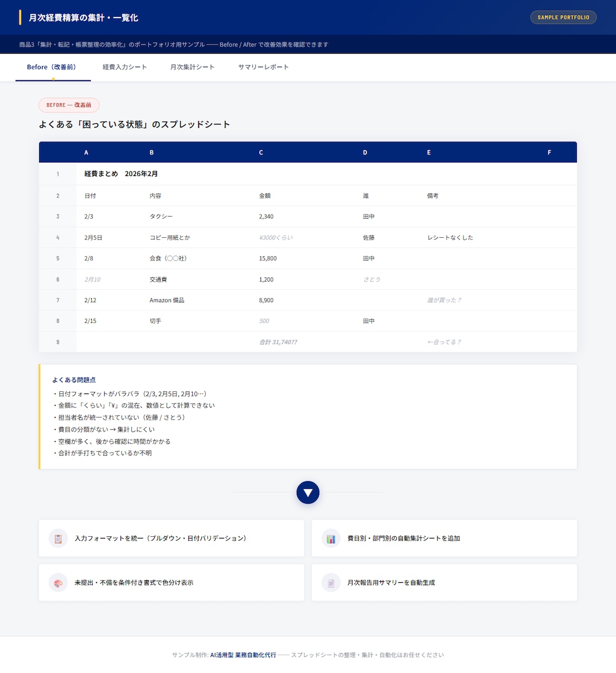Select the サマリーレポート tab
Image resolution: width=616 pixels, height=673 pixels.
pyautogui.click(x=263, y=67)
